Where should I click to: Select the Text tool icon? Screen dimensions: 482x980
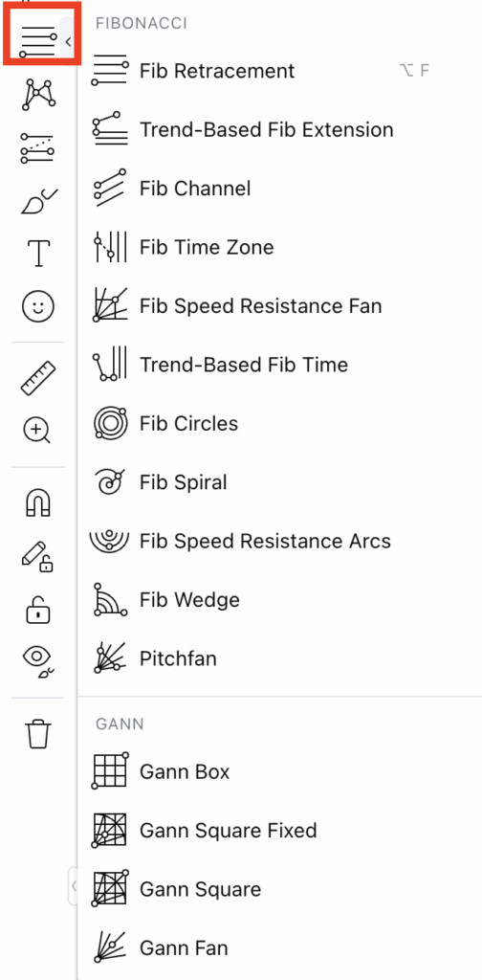pyautogui.click(x=38, y=254)
